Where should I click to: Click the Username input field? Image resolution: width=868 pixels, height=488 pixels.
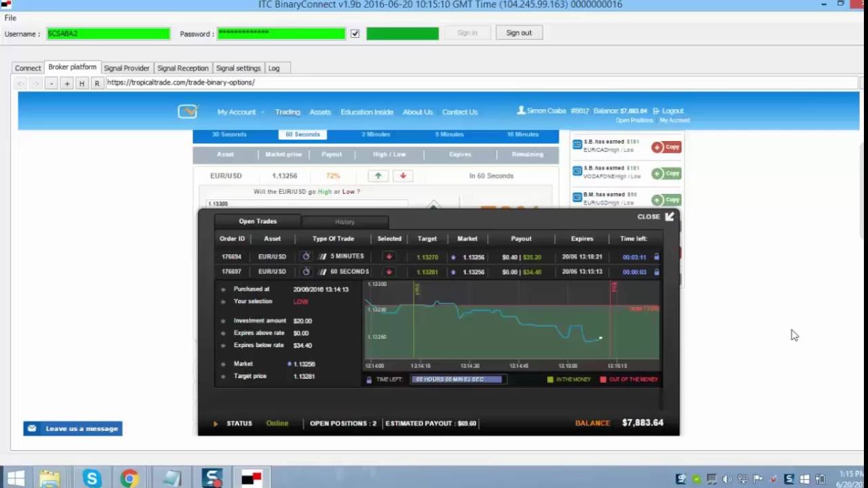(108, 33)
